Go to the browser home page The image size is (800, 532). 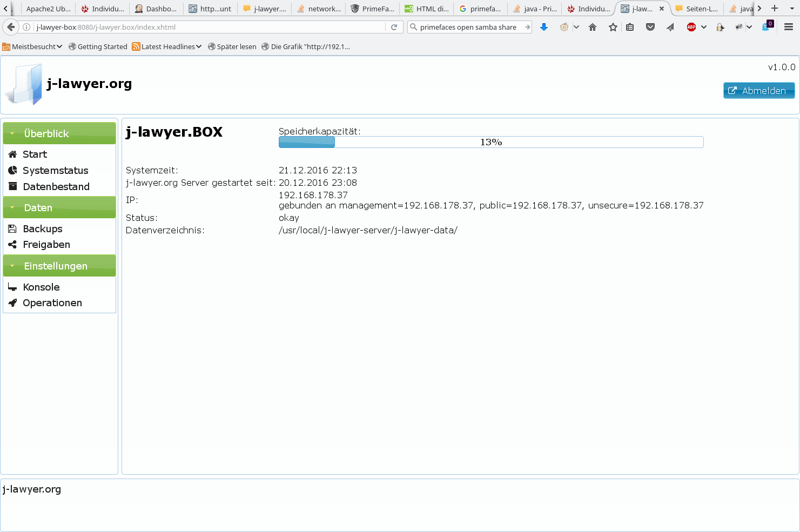click(x=593, y=27)
